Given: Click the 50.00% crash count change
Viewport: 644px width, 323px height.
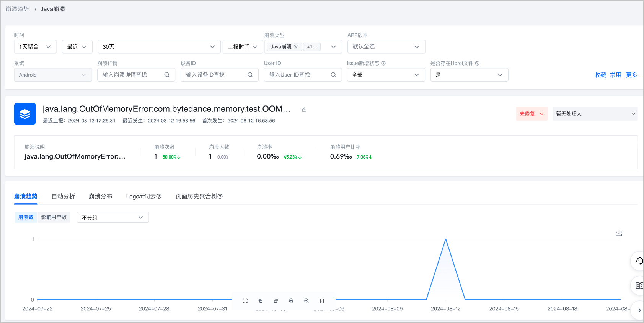Looking at the screenshot, I should pos(171,157).
